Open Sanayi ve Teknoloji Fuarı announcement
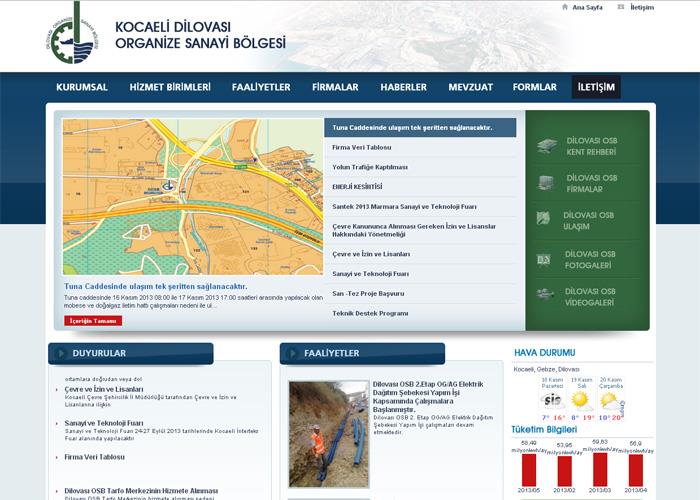The image size is (700, 500). [x=104, y=423]
